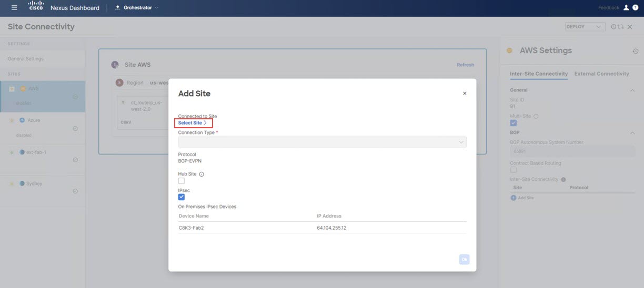Screen dimensions: 644x288
Task: Click the Multi-Site info icon
Action: 536,116
